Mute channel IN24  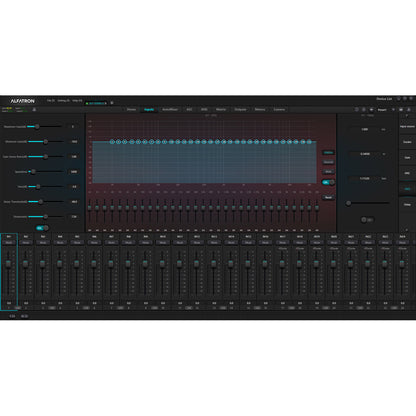tap(402, 243)
